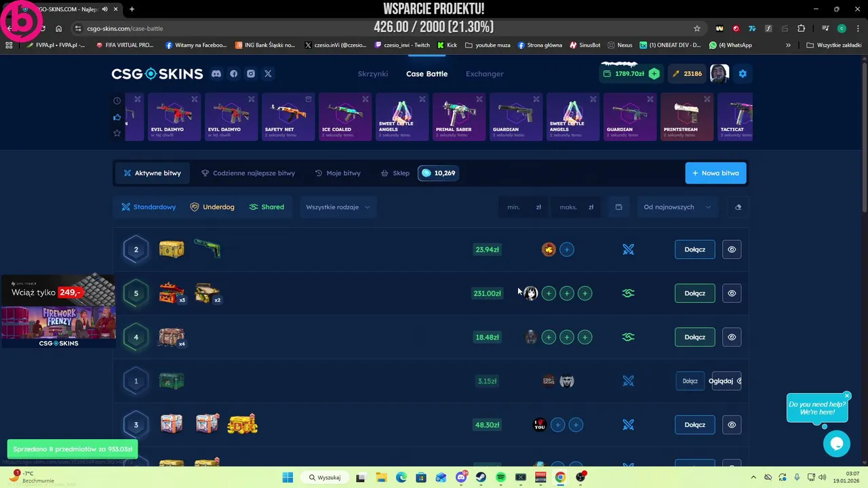Create a battle with 'Nowa bitwa'

(716, 173)
